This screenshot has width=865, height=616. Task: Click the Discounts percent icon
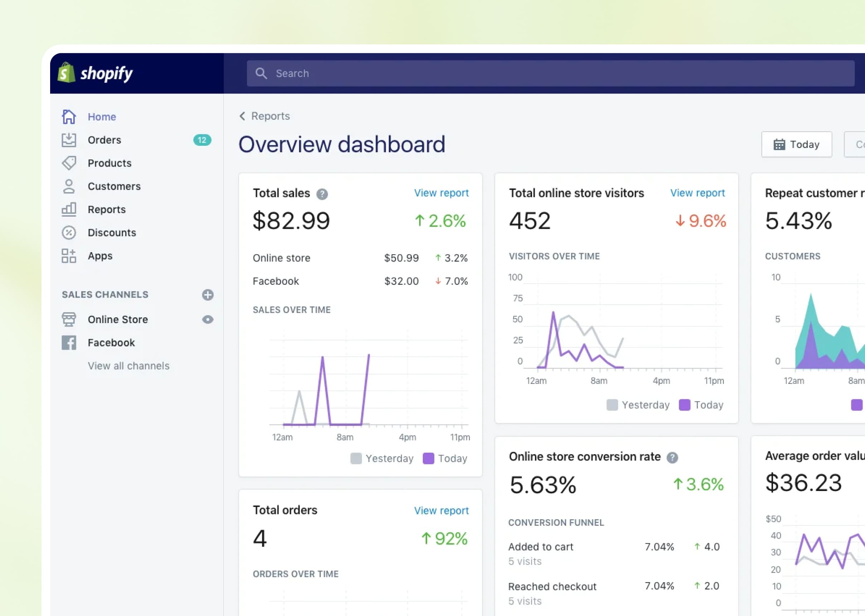[69, 232]
